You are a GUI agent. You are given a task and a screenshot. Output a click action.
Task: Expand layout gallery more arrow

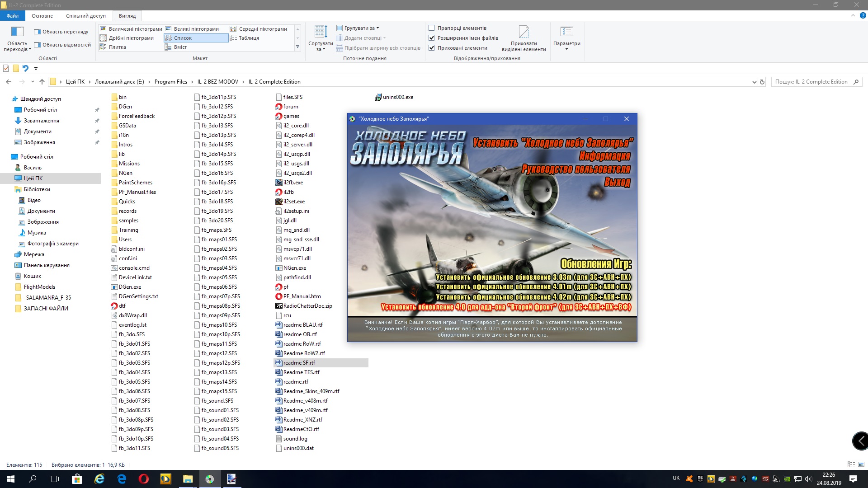pos(297,47)
